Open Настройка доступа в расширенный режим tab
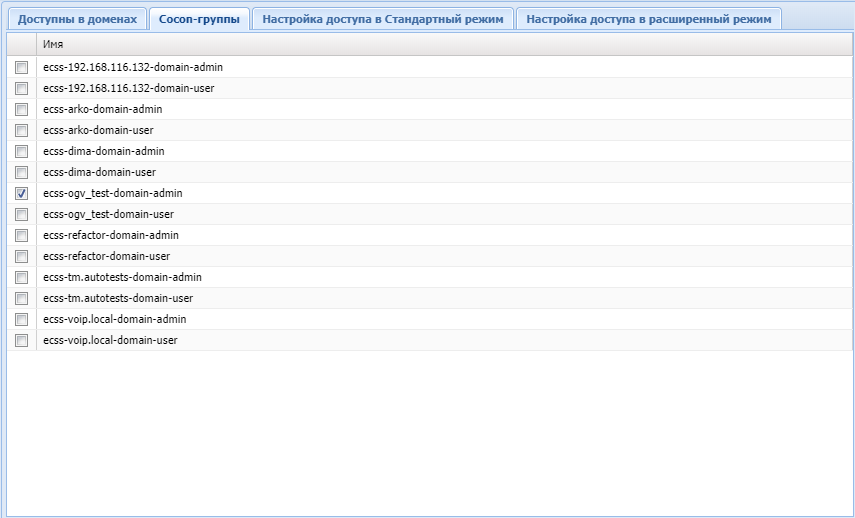Screen dimensions: 855x518 (649, 19)
